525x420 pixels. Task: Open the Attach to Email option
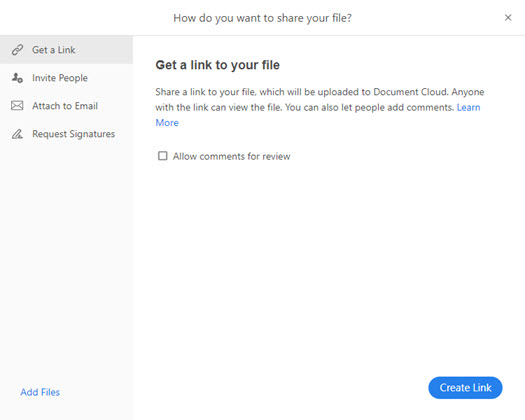click(66, 106)
